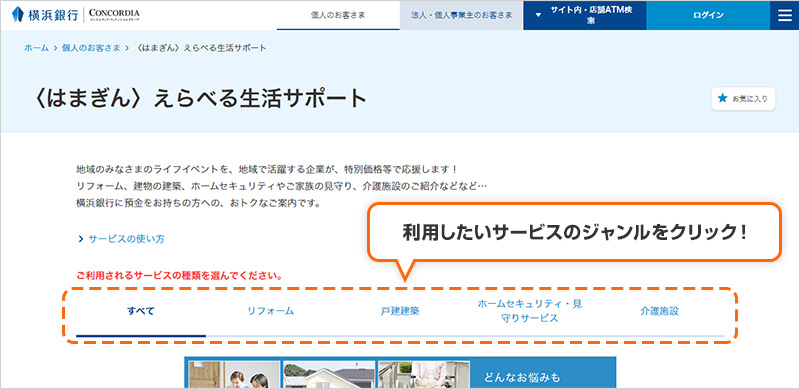Select the 介護施設 category tab
The width and height of the screenshot is (800, 389).
[659, 311]
